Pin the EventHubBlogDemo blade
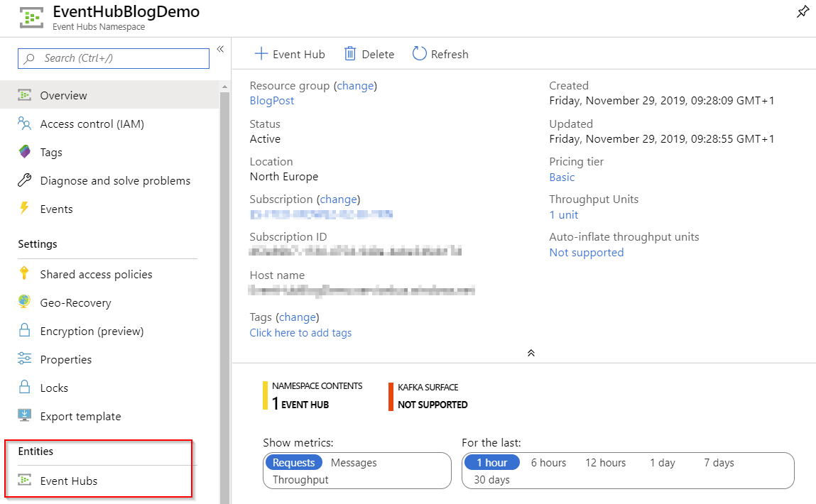 tap(803, 11)
